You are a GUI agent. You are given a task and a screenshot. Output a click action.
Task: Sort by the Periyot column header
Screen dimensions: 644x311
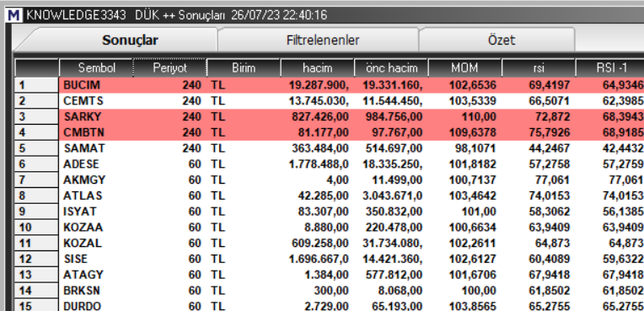click(169, 67)
